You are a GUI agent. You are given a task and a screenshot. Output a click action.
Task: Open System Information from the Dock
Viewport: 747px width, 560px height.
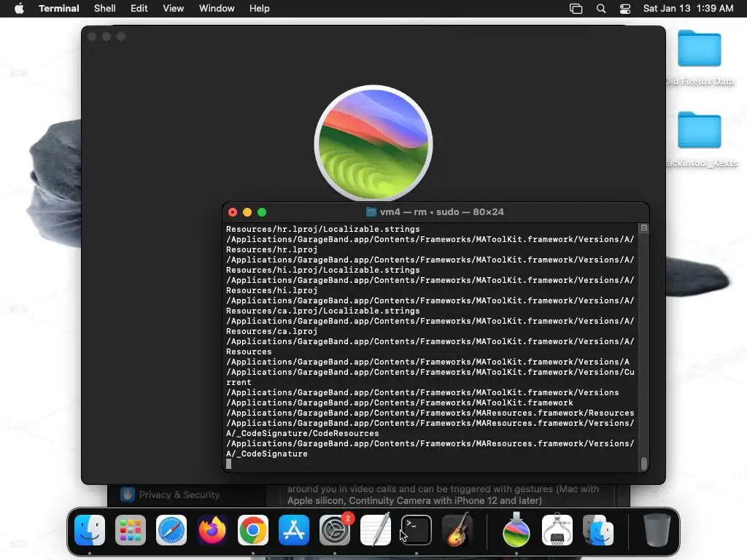point(557,530)
